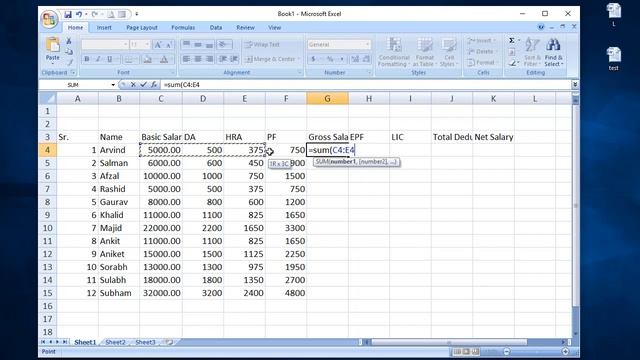
Task: Click the Excel Help question mark icon
Action: pyautogui.click(x=541, y=27)
